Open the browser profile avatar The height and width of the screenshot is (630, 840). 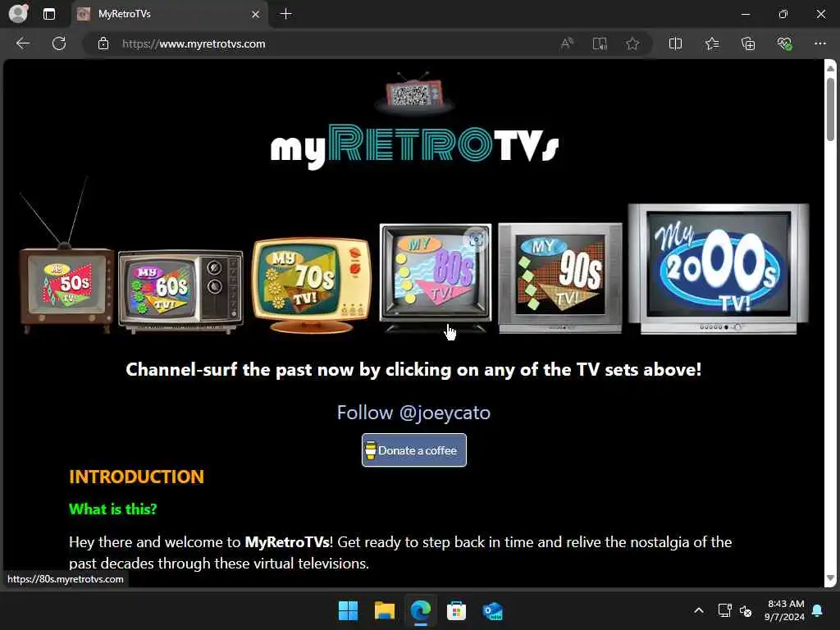[x=18, y=13]
